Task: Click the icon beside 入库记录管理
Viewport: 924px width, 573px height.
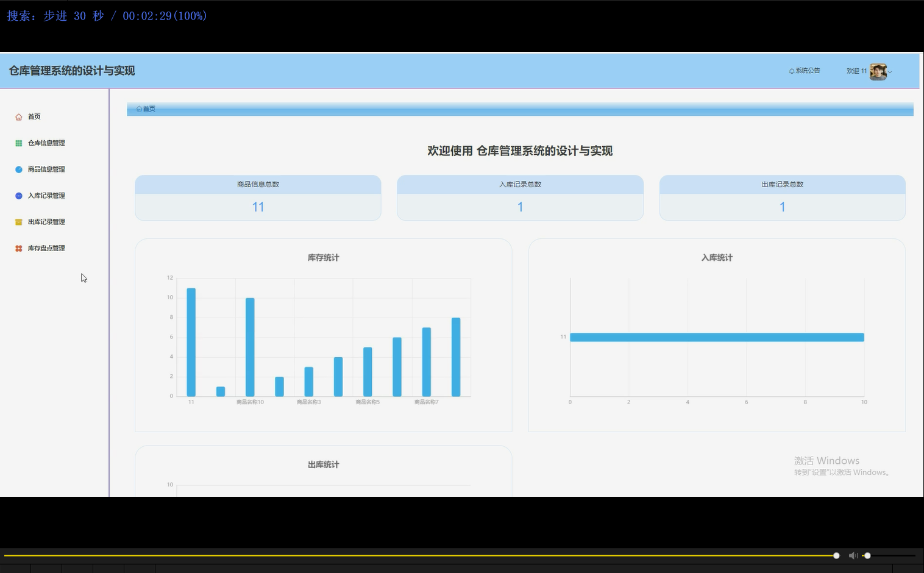Action: [19, 196]
